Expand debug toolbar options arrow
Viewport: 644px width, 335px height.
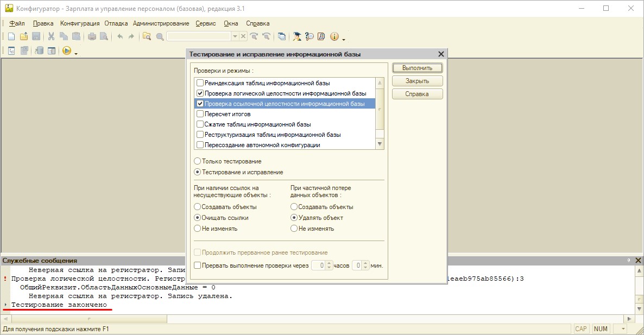coord(76,54)
